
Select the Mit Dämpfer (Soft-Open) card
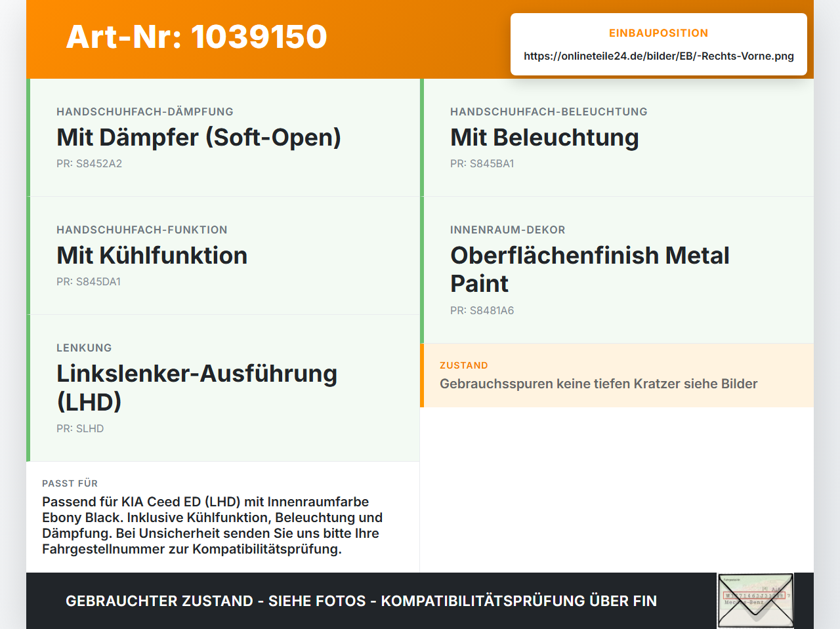(x=223, y=138)
